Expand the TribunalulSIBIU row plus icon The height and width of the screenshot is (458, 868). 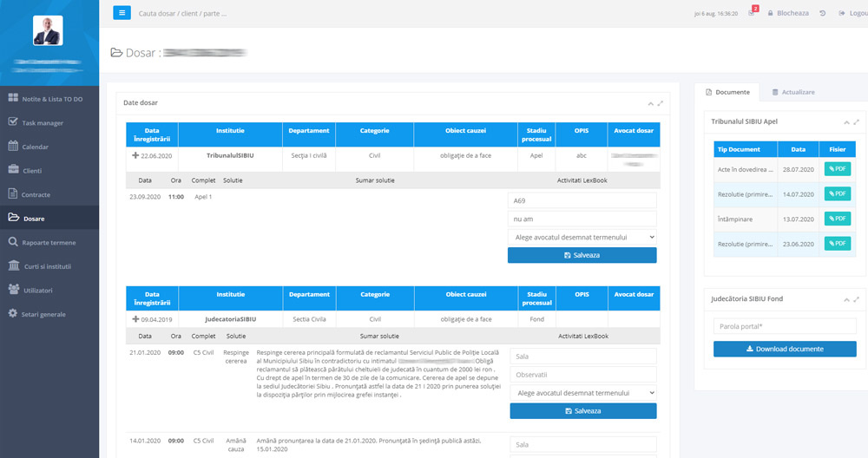pyautogui.click(x=135, y=155)
